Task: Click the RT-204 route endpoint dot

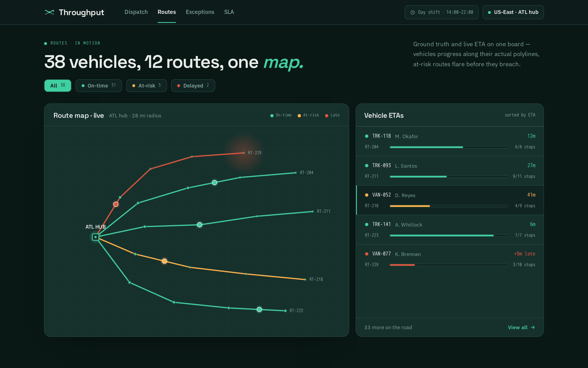Action: [295, 173]
